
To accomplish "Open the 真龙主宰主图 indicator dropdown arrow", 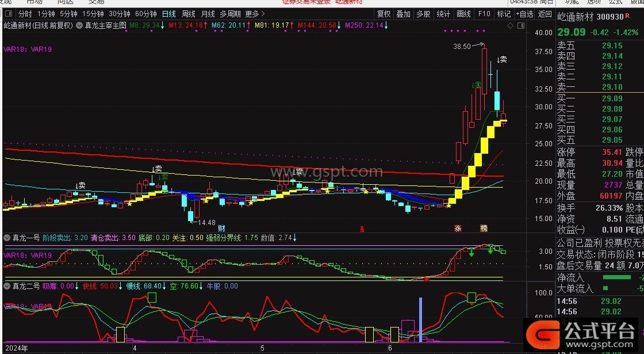I will point(79,25).
